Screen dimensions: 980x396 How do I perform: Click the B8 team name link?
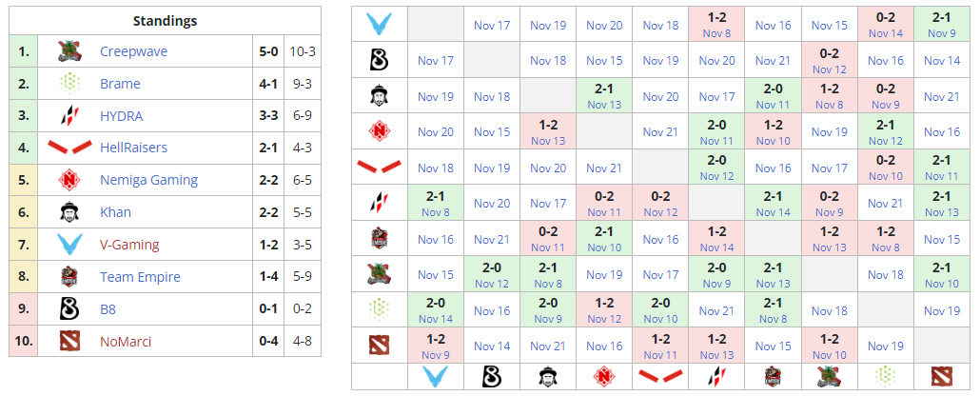click(108, 308)
